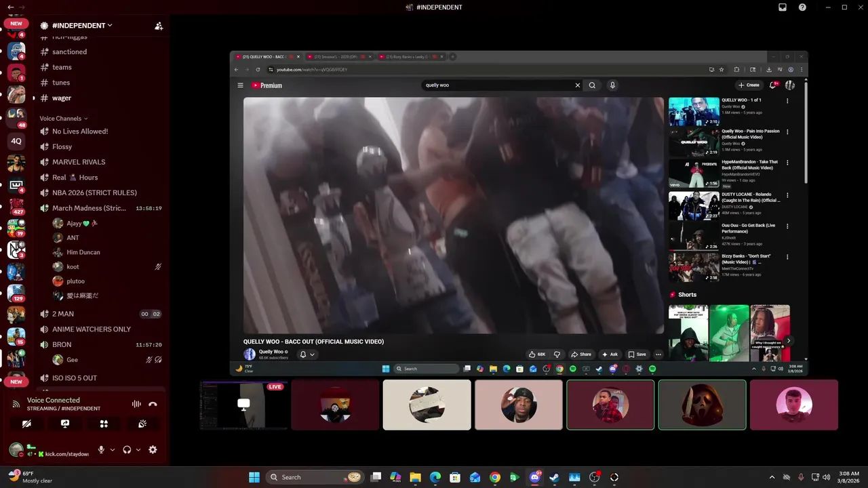
Task: Click user Him Duncan in voice list
Action: click(83, 252)
